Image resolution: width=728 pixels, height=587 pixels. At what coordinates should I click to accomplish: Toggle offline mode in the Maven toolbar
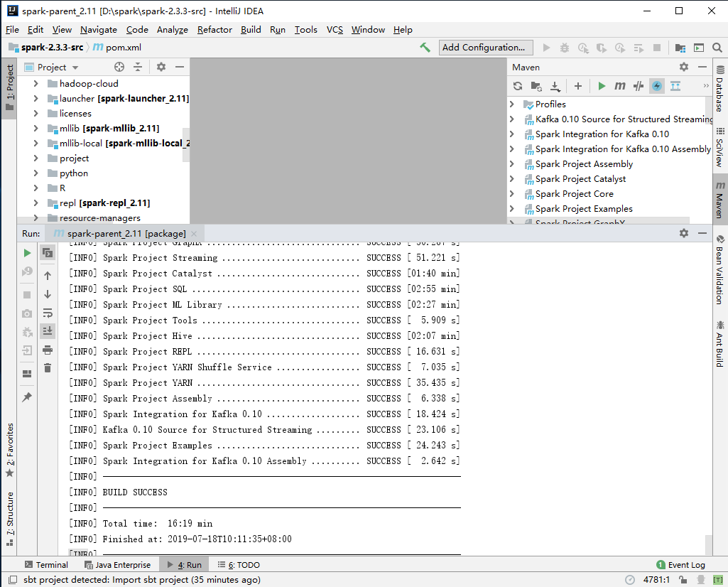point(658,85)
